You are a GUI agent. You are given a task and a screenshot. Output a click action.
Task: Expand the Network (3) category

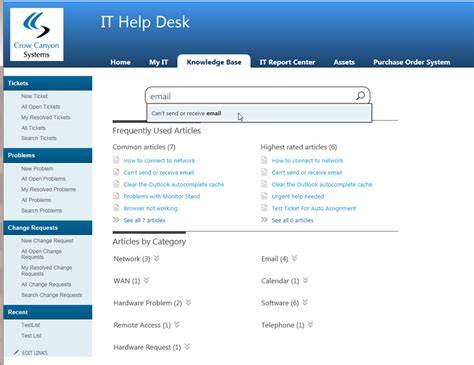(157, 258)
